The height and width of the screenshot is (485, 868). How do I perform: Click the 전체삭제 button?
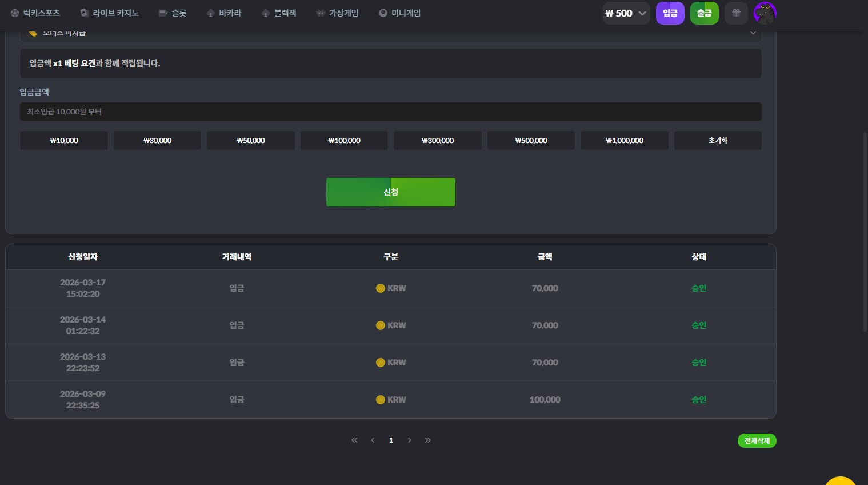[757, 441]
